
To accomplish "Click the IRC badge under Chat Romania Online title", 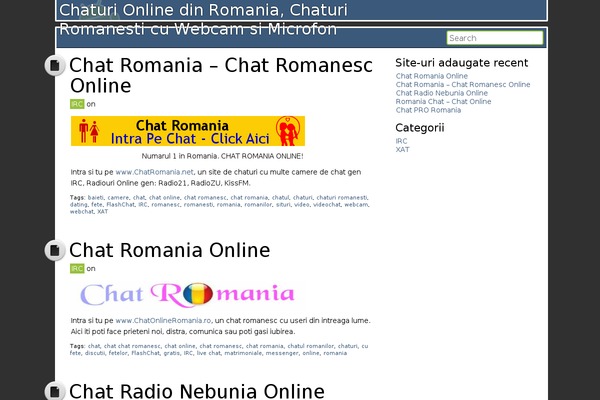I will [77, 269].
